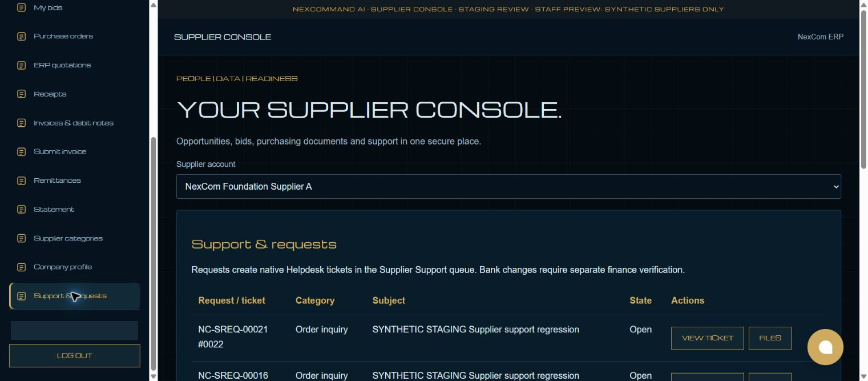Select Support & requests menu item
868x381 pixels.
[x=74, y=296]
